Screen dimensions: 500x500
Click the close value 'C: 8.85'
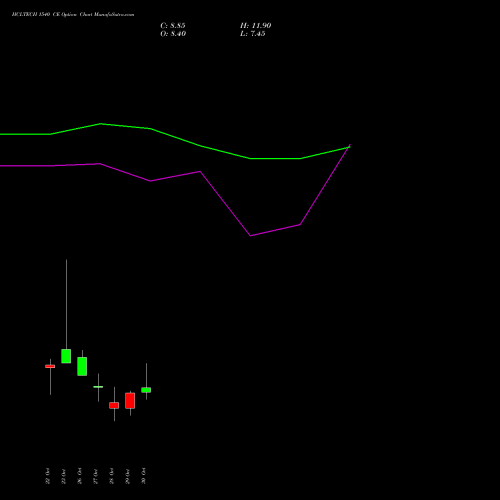[173, 26]
